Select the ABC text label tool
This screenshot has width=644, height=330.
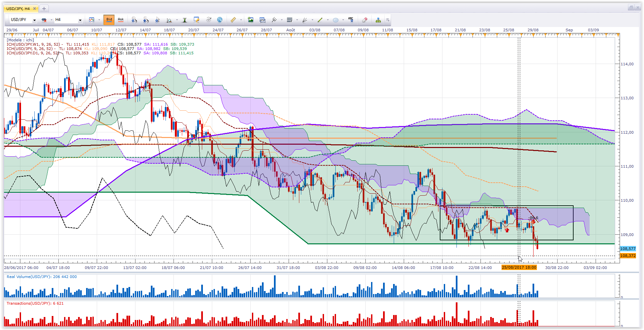(x=350, y=20)
